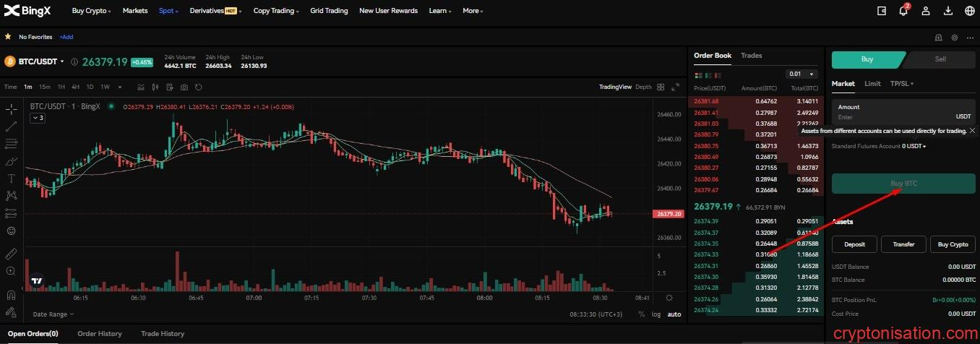This screenshot has width=980, height=344.
Task: Click the chart zoom-in magnifier tool
Action: click(x=11, y=271)
